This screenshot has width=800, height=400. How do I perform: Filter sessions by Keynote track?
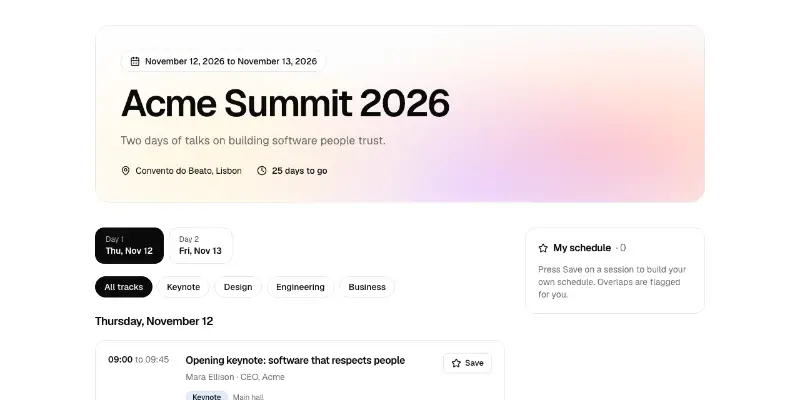coord(183,287)
